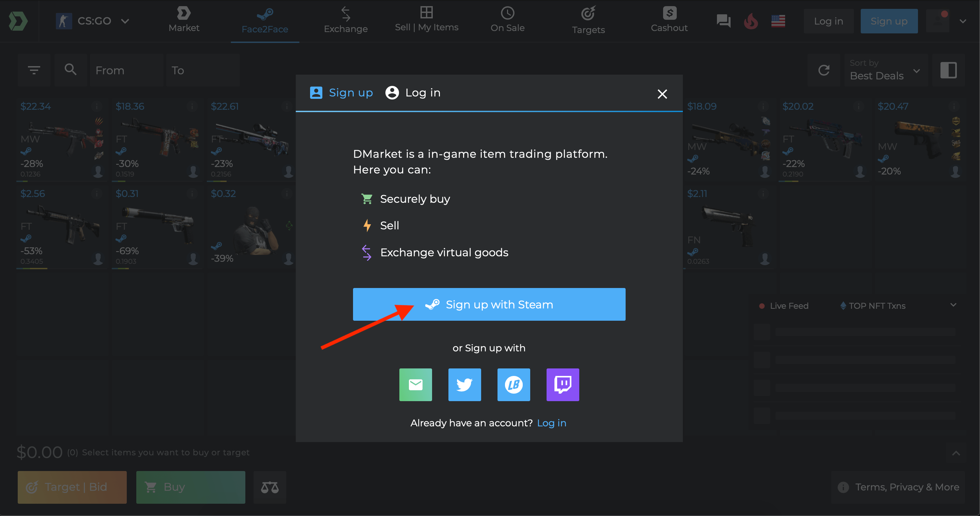Image resolution: width=980 pixels, height=516 pixels.
Task: Click the LB sign-up icon
Action: pos(514,384)
